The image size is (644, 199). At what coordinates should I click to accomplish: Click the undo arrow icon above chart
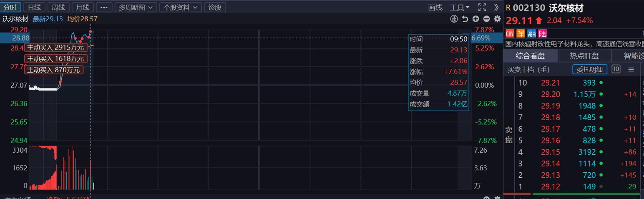[465, 19]
